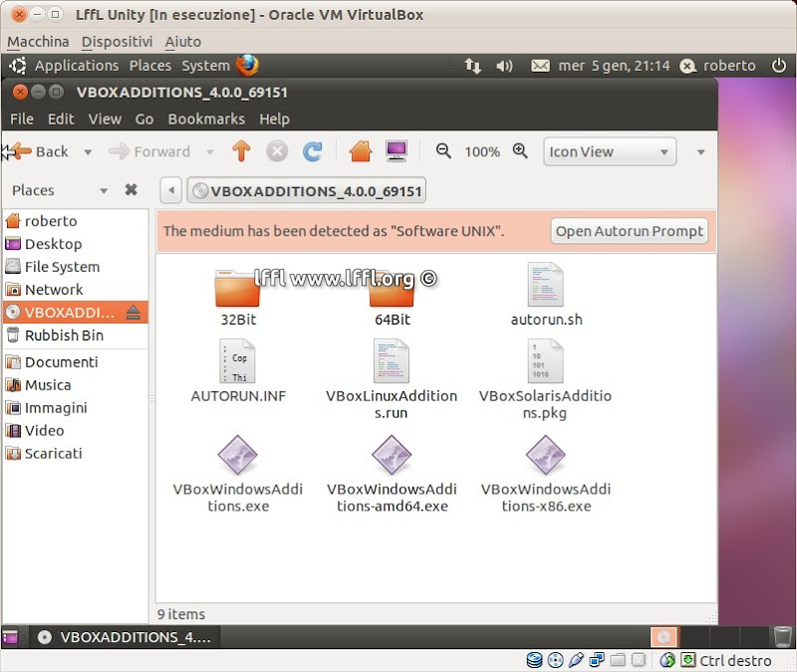Select VBoxWindowsAdditions-x86.exe file
Viewport: 797px width, 672px height.
(546, 474)
